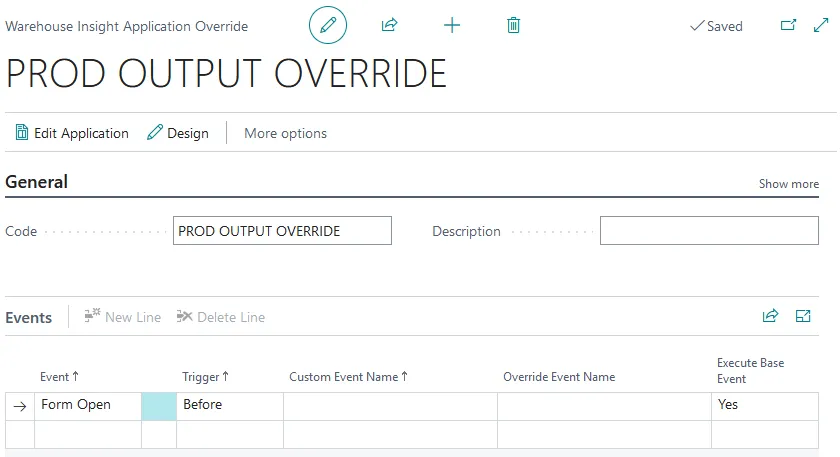The width and height of the screenshot is (840, 457).
Task: Open page in new window icon
Action: tap(788, 26)
